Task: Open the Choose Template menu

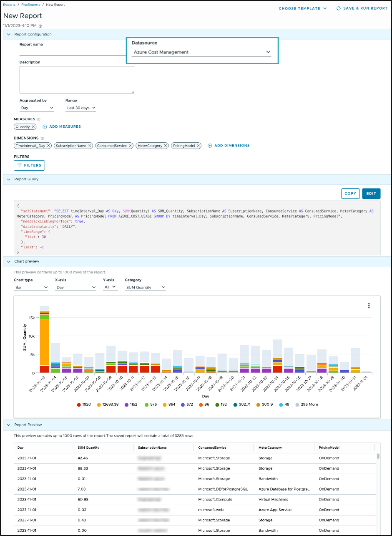Action: point(303,8)
